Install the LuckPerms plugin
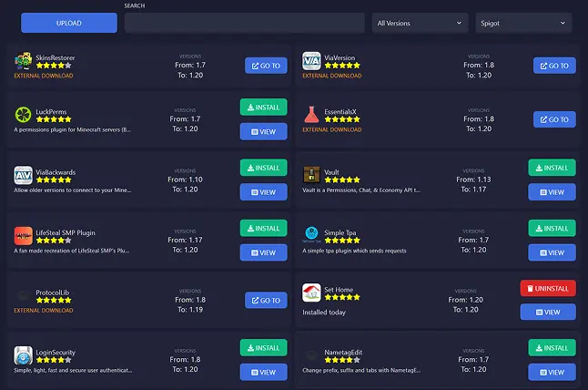 pos(264,108)
